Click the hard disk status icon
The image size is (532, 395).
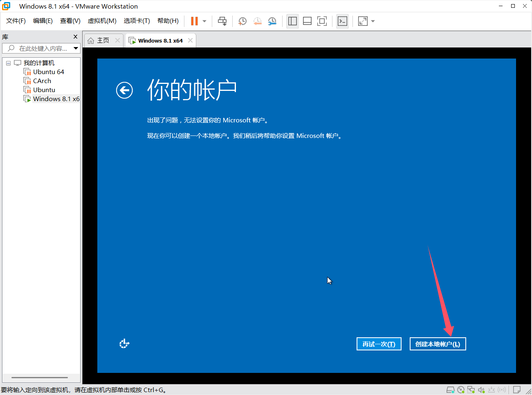tap(451, 390)
